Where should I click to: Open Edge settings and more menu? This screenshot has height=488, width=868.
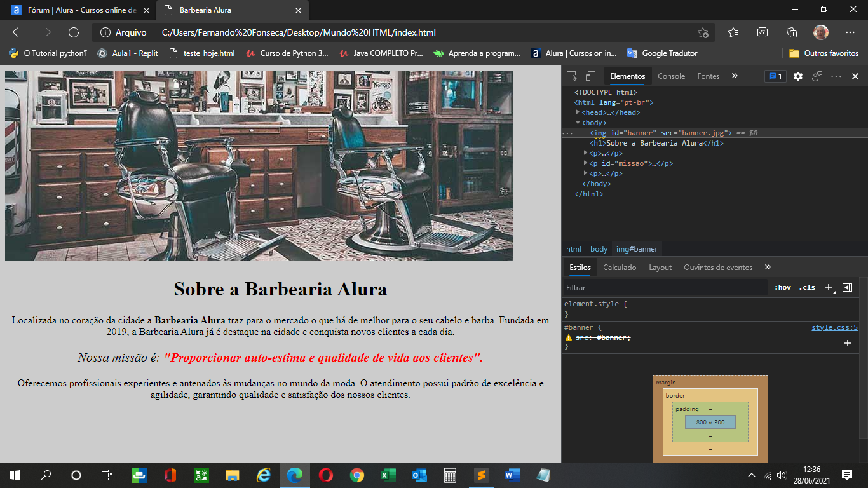(x=850, y=32)
